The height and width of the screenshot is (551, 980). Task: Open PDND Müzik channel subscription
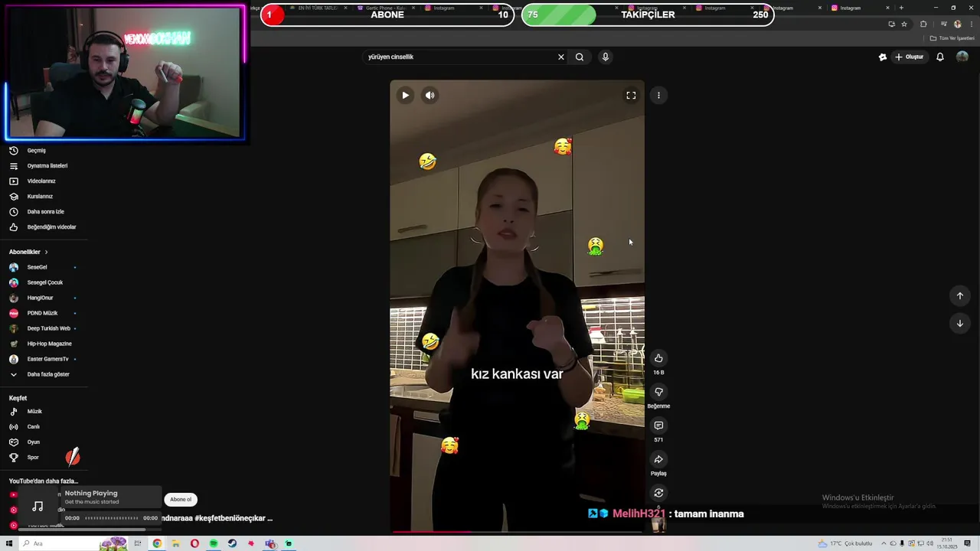[44, 313]
